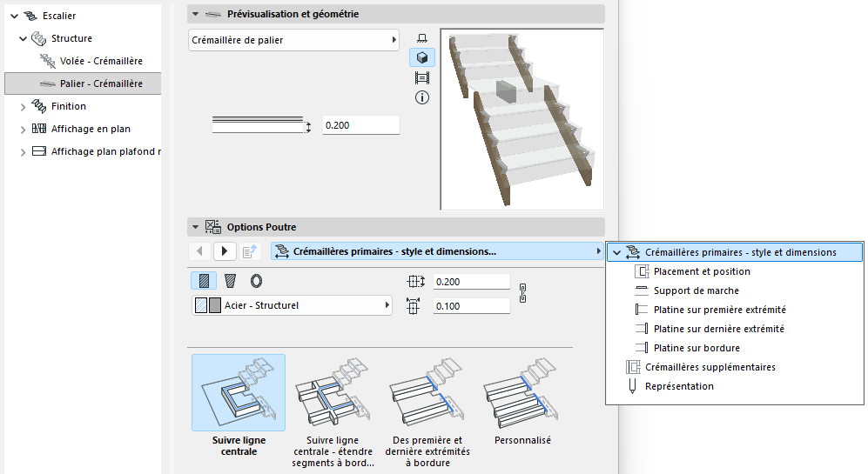This screenshot has height=474, width=868.
Task: Click Affichage en plan tree item
Action: (91, 129)
